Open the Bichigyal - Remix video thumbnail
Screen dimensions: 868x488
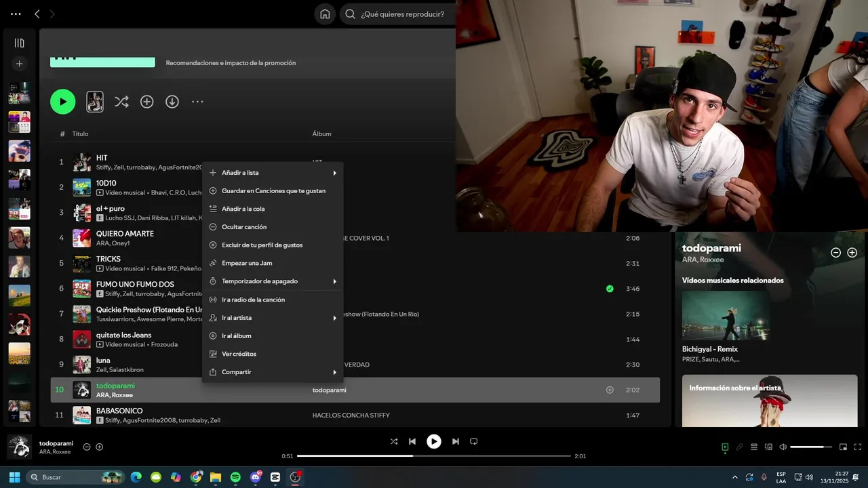(726, 316)
